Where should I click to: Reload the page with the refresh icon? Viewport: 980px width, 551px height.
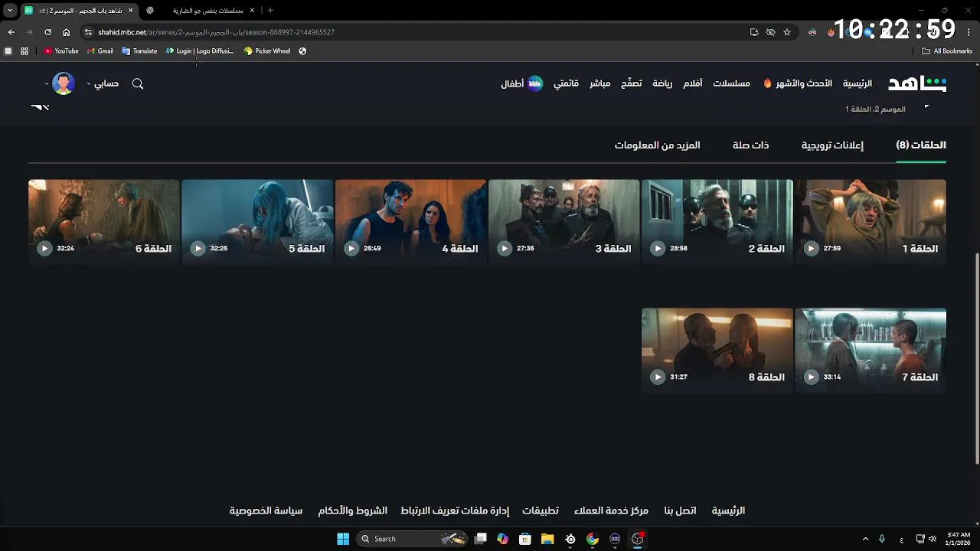coord(47,32)
